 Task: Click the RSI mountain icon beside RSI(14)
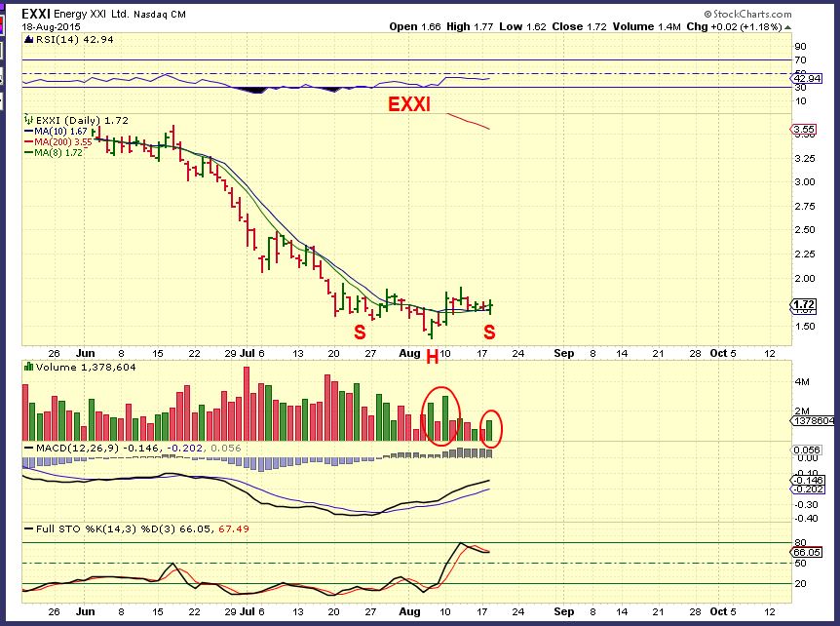29,40
